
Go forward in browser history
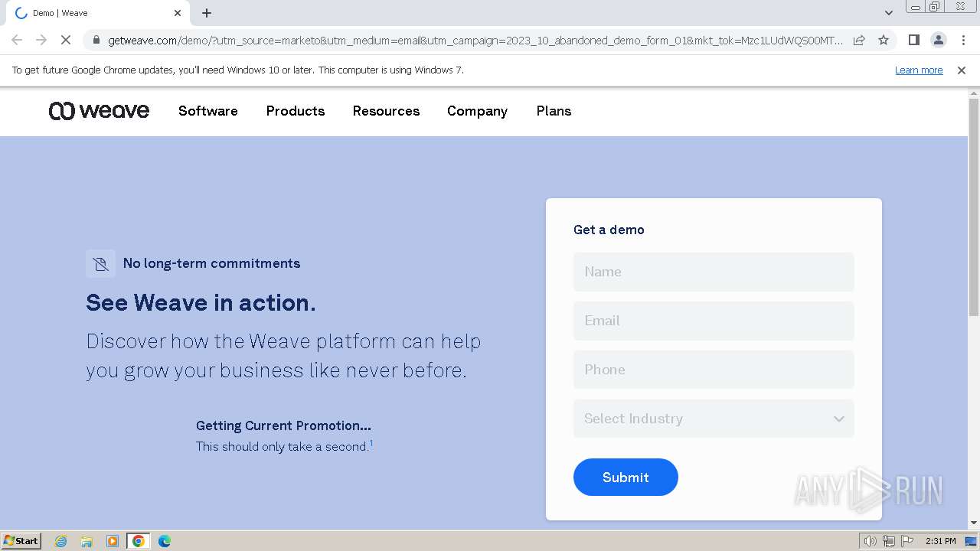[41, 40]
